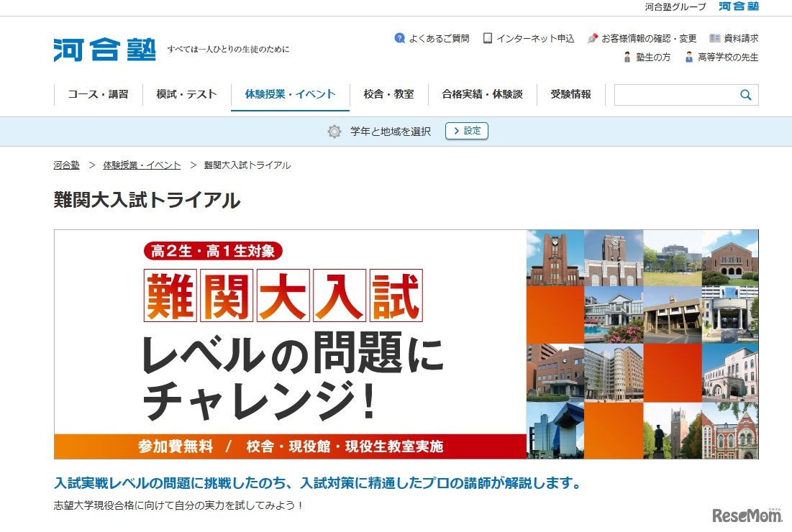The image size is (792, 532).
Task: Click the pencil icon for お客様情報の確認・変更
Action: (593, 38)
